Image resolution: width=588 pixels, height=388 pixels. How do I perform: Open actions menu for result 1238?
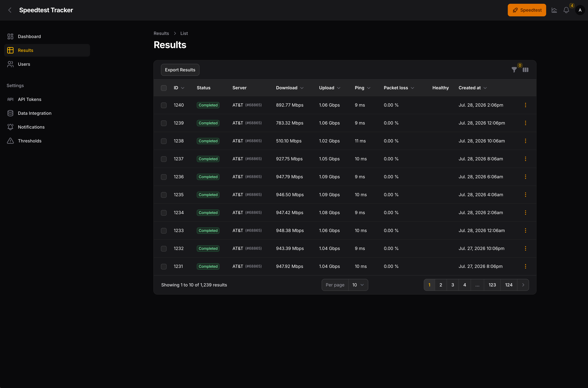(x=525, y=141)
